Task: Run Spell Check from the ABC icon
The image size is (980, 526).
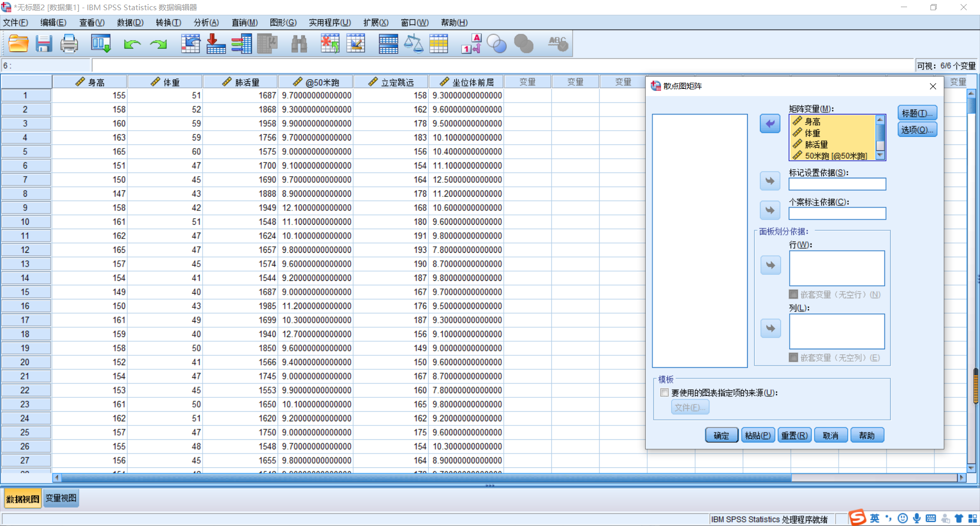Action: [x=557, y=44]
